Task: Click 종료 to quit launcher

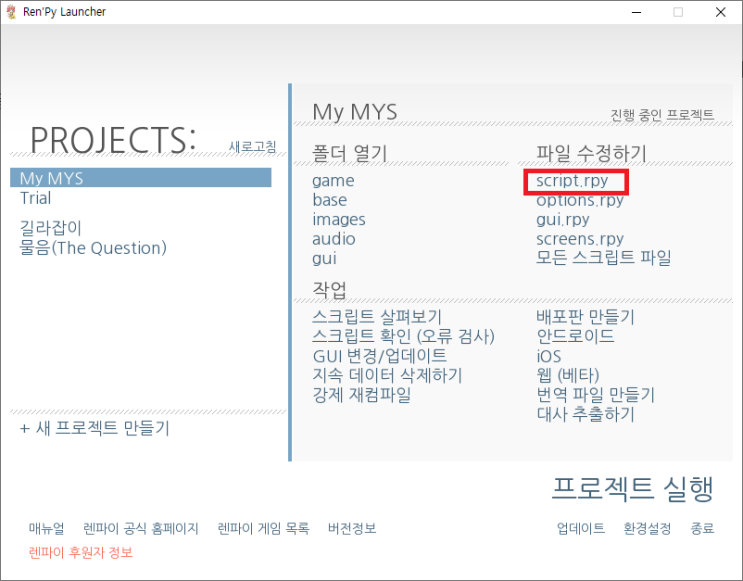Action: (702, 528)
